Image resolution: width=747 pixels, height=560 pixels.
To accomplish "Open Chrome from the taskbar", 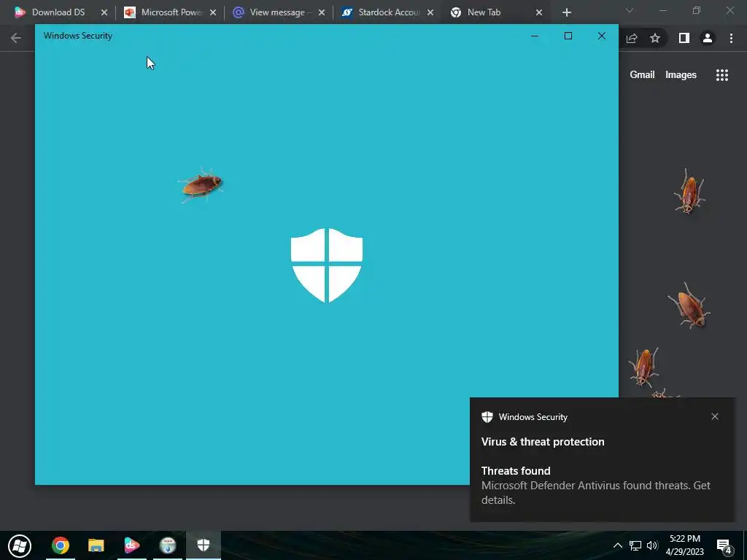I will click(60, 545).
